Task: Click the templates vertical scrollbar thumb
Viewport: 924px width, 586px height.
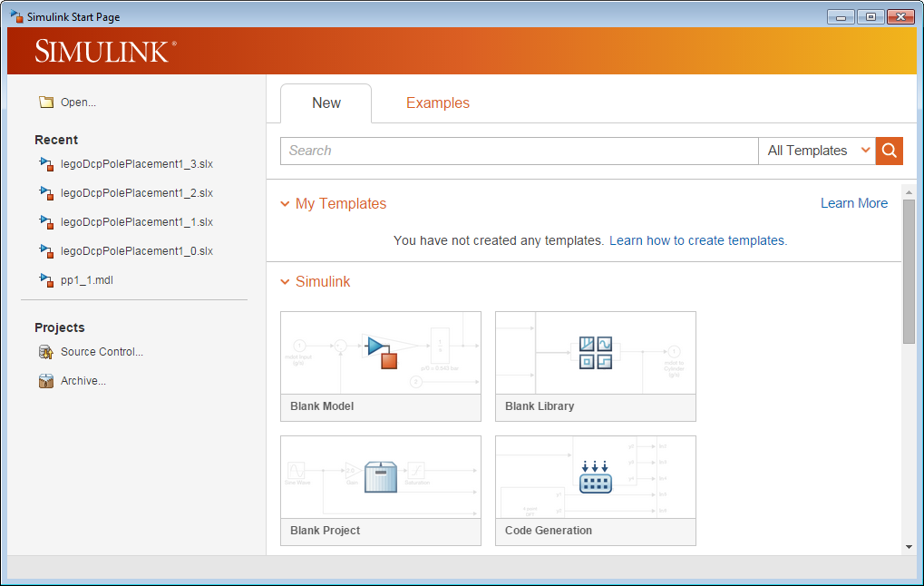Action: click(x=909, y=271)
